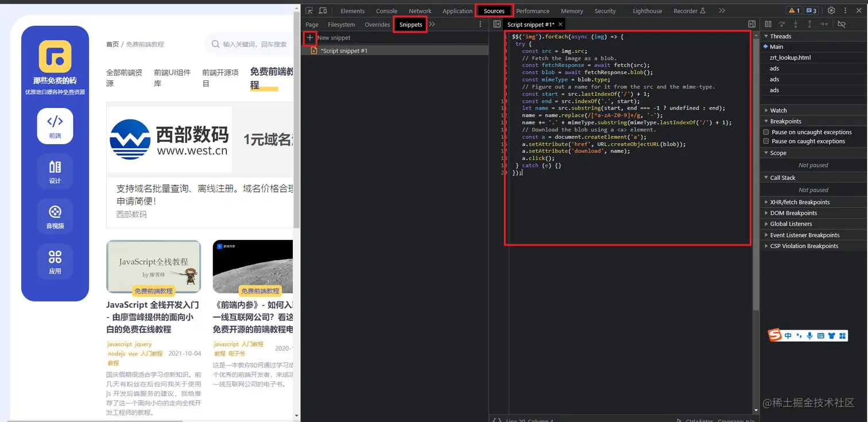
Task: Click the yellow site logo
Action: (x=55, y=56)
